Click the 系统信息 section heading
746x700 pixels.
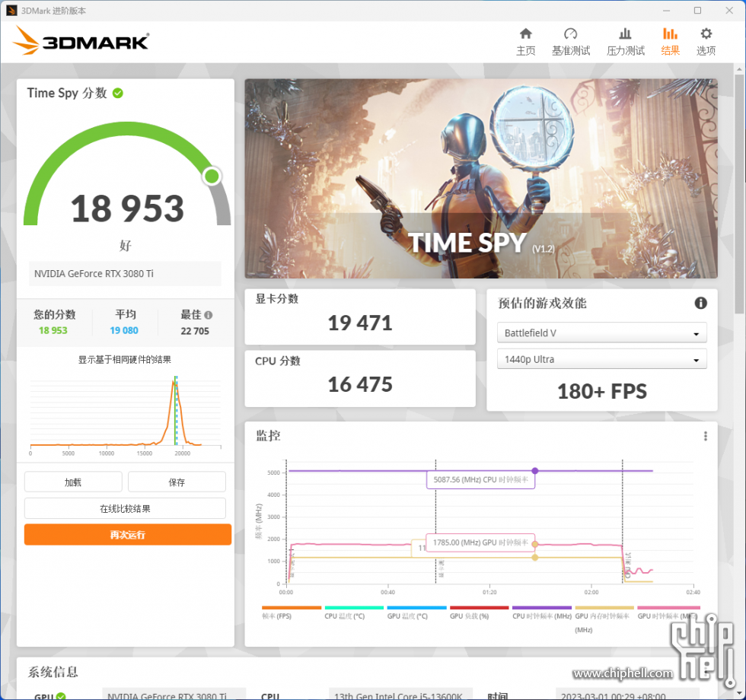[x=53, y=672]
